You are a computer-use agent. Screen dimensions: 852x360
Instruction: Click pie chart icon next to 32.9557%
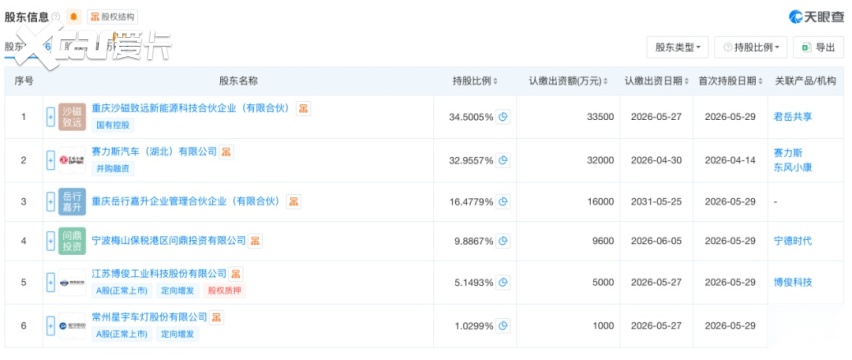point(503,160)
